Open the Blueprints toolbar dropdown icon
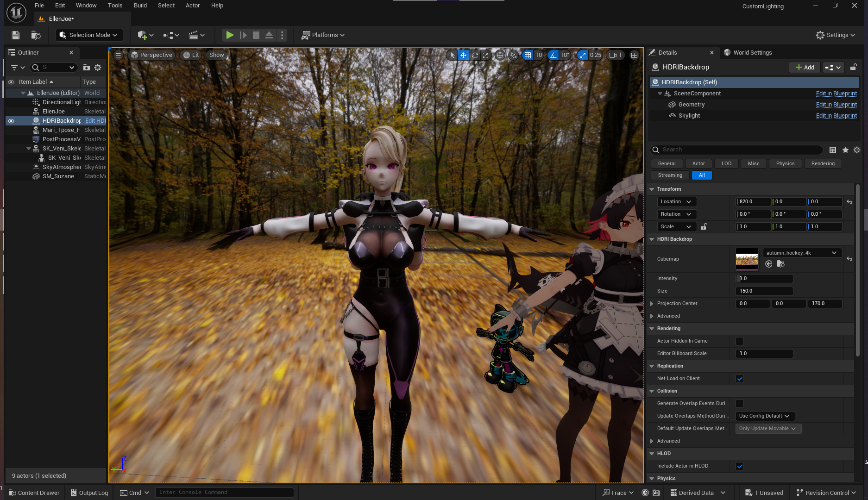This screenshot has height=500, width=868. pos(171,35)
